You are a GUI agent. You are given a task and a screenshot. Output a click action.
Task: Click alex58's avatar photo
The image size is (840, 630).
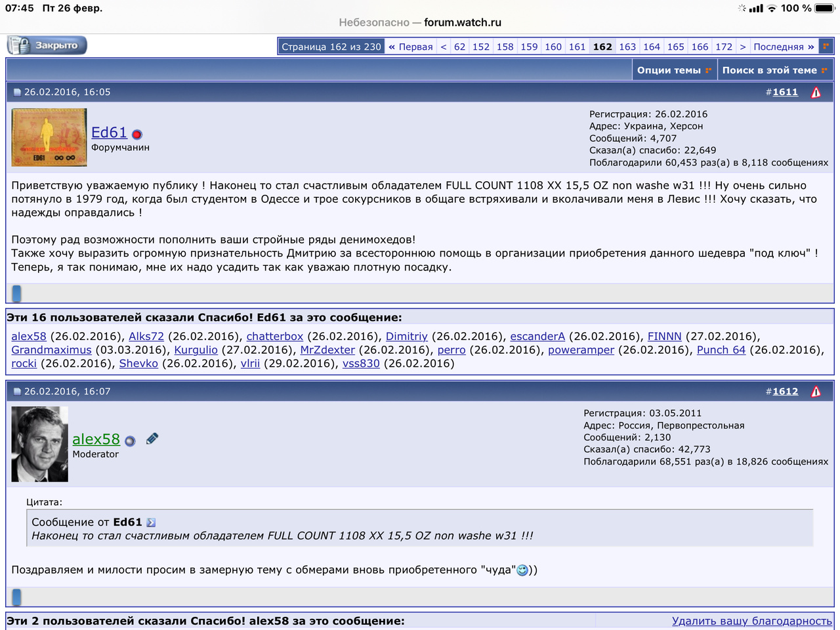click(x=40, y=444)
